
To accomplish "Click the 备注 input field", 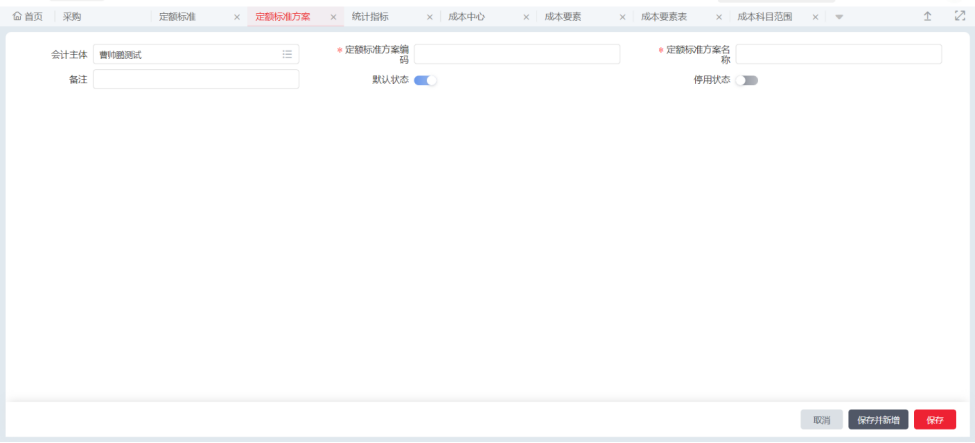I will [196, 79].
